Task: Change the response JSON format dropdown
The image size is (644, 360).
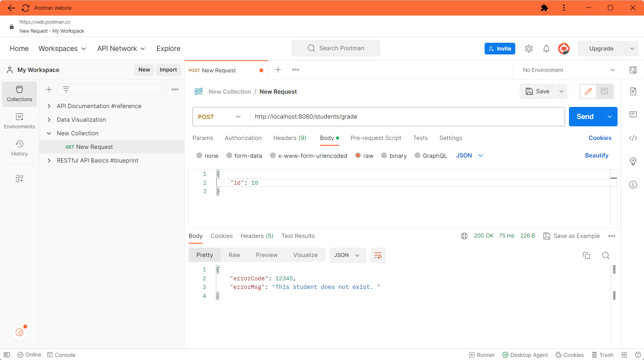Action: (x=348, y=255)
